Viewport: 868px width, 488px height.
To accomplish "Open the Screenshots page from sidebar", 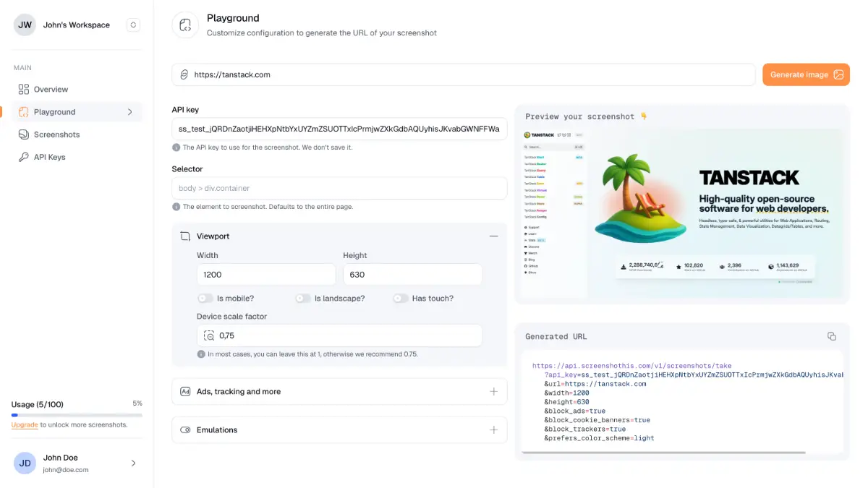I will coord(56,134).
